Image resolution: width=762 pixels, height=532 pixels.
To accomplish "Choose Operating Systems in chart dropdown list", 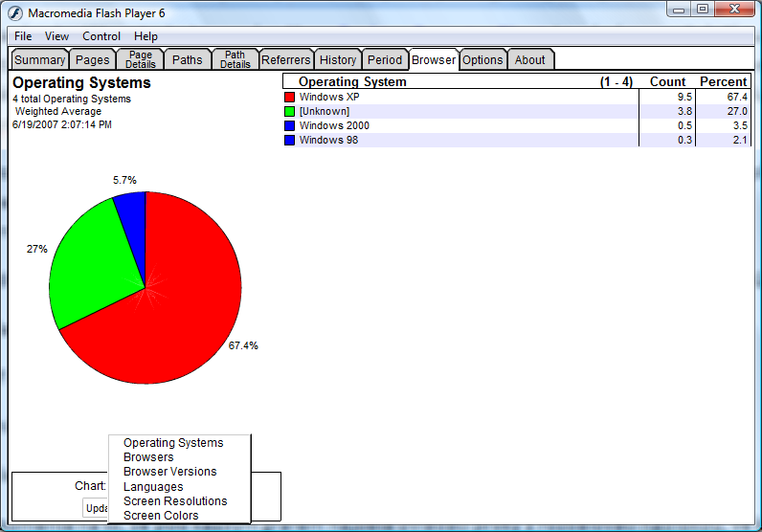I will click(x=173, y=443).
